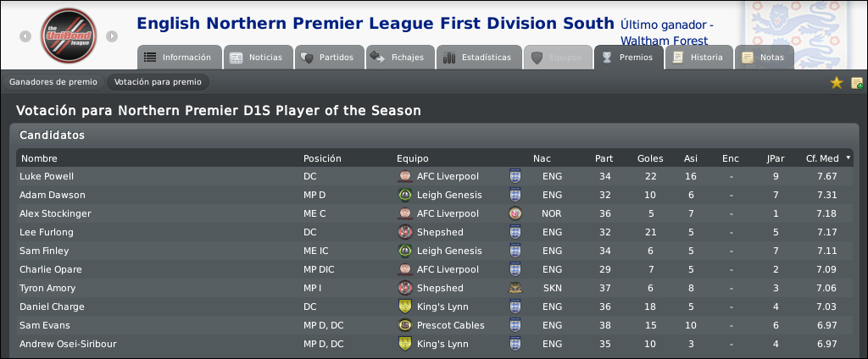The height and width of the screenshot is (359, 868).
Task: Click Leigh Genesis badge beside Adam Dawson
Action: tap(405, 195)
